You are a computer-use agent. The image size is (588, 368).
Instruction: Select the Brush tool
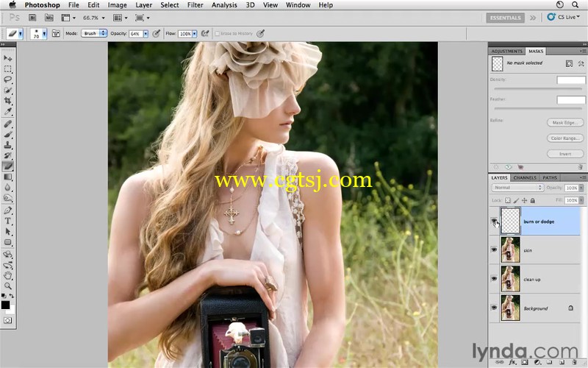pyautogui.click(x=8, y=134)
